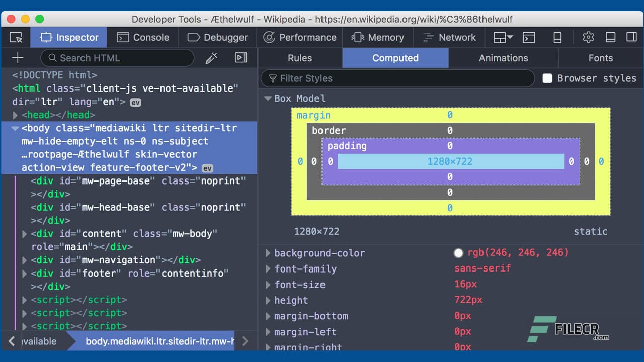Open the Fonts tab
644x362 pixels.
601,58
